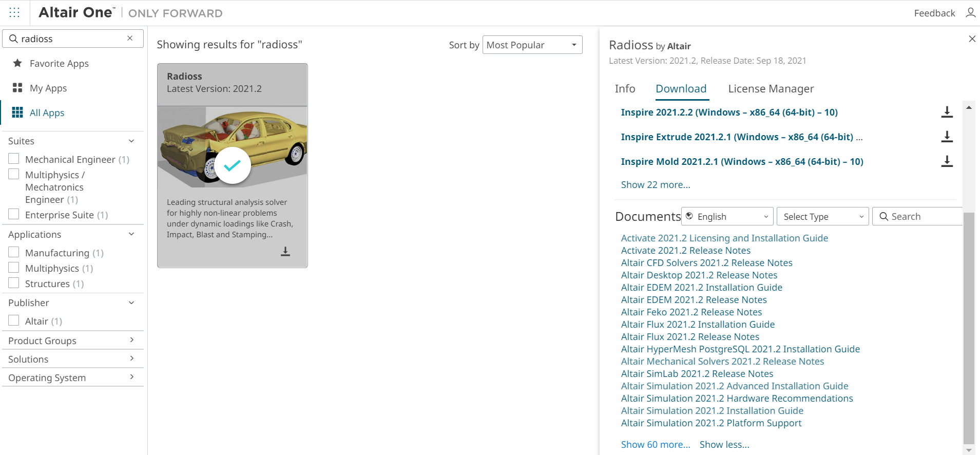The width and height of the screenshot is (980, 455).
Task: Tick the Altair publisher checkbox
Action: [x=14, y=321]
